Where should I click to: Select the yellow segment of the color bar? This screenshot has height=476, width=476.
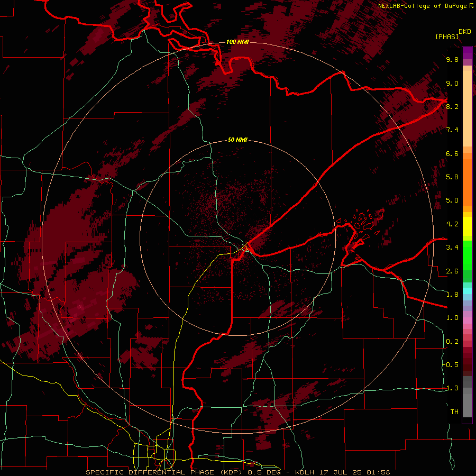[467, 226]
